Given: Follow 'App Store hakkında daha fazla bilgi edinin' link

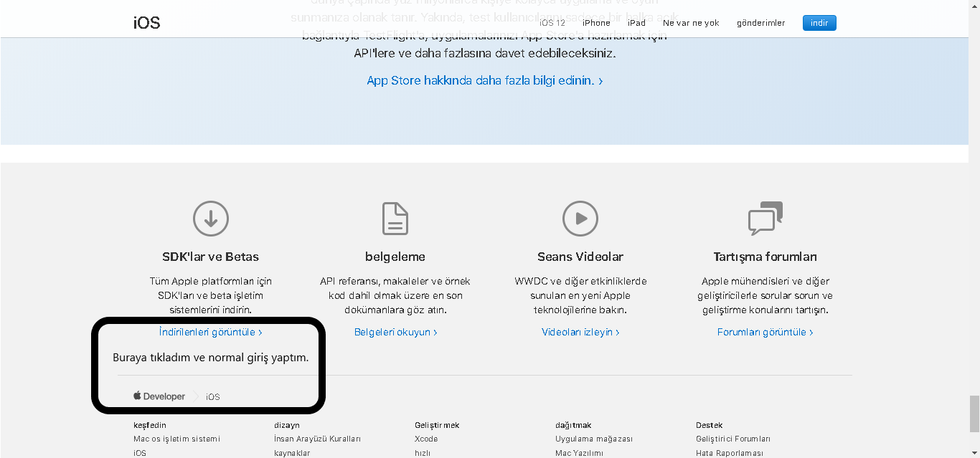Looking at the screenshot, I should (x=485, y=80).
